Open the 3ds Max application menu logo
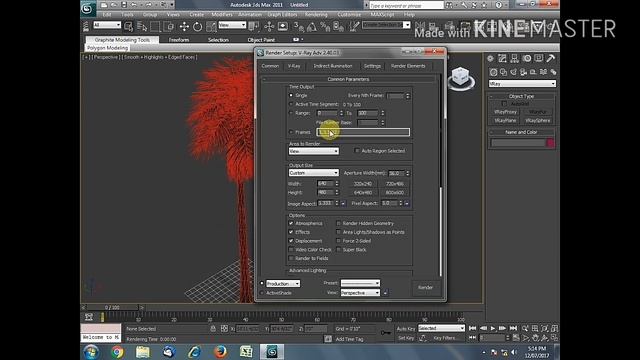 point(87,8)
